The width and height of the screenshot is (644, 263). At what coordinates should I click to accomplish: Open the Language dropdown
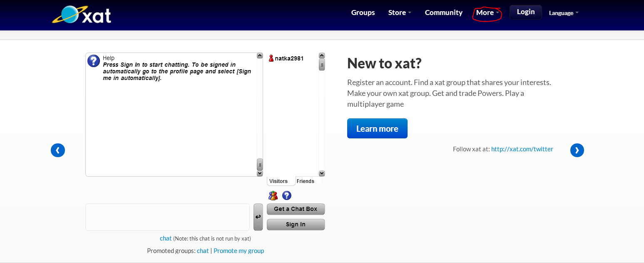coord(564,13)
